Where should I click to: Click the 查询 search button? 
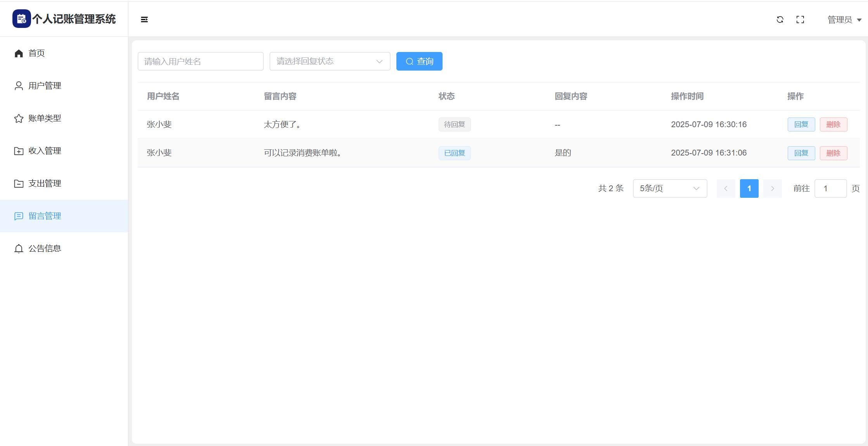(419, 61)
